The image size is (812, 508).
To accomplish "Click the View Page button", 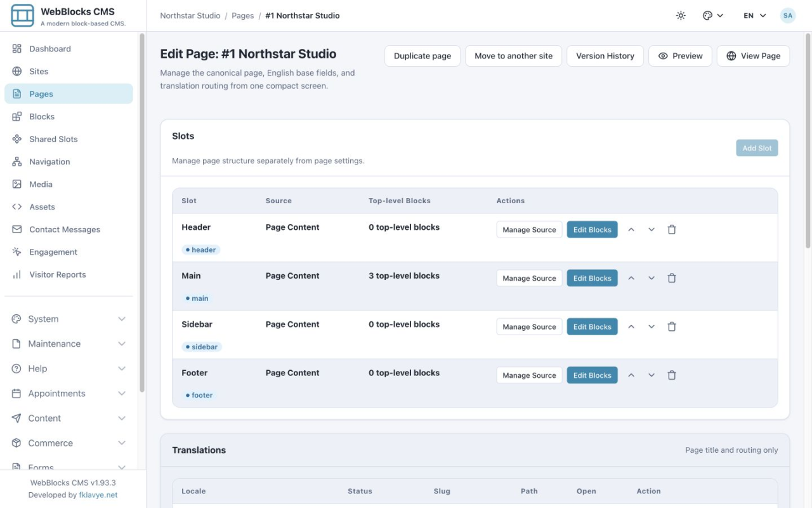I will (x=753, y=56).
